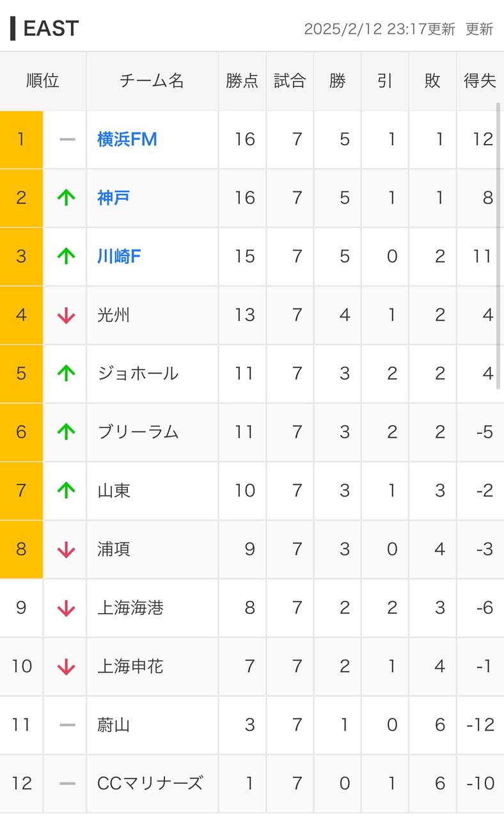Click the red down arrow beside 光州
The width and height of the screenshot is (504, 819).
pyautogui.click(x=66, y=315)
